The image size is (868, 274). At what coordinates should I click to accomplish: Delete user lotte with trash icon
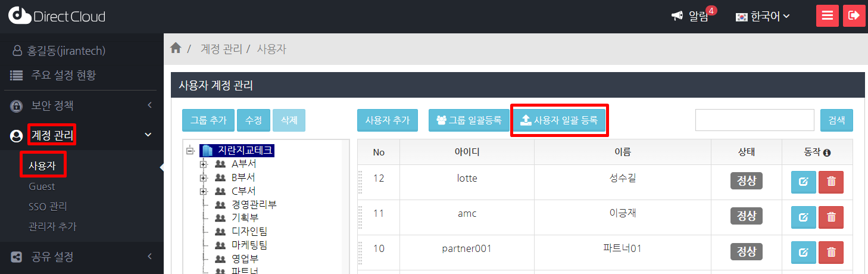[x=831, y=182]
